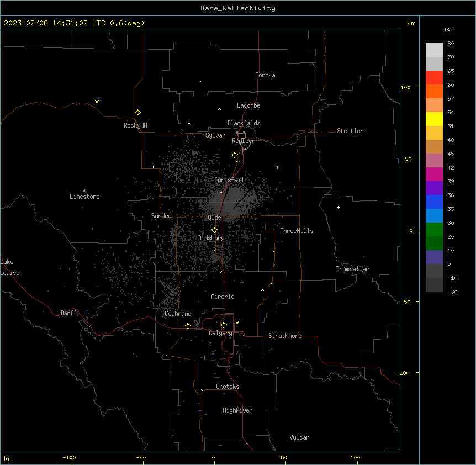Screen dimensions: 476x465
Task: Click the yellow marker south of Cochrane
Action: tap(188, 326)
